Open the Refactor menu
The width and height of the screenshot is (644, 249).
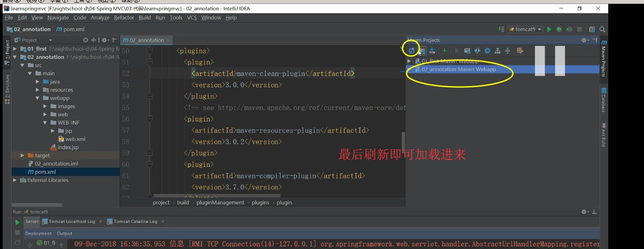point(124,18)
